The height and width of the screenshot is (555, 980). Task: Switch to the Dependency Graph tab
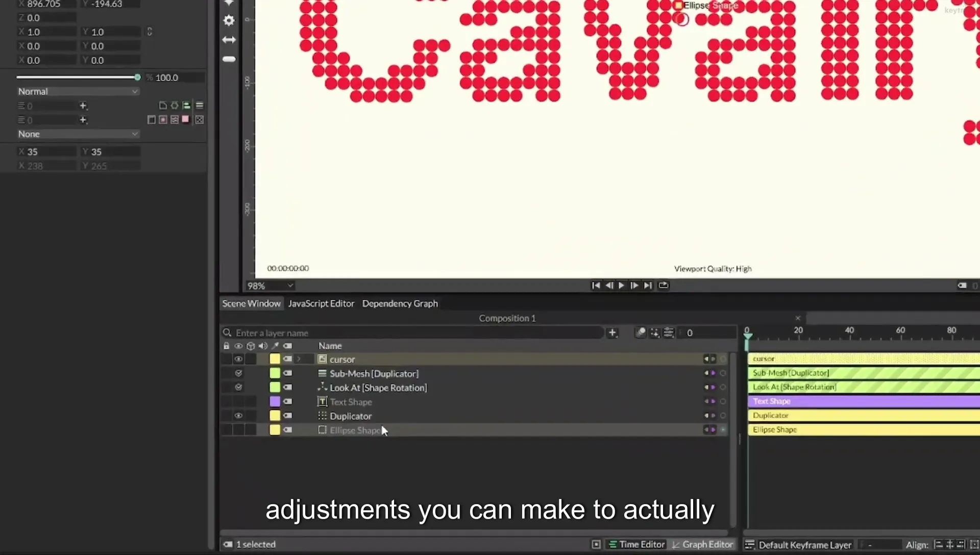click(400, 304)
